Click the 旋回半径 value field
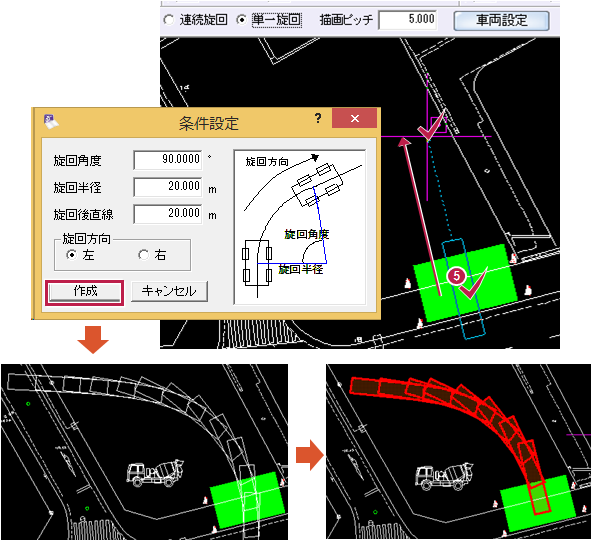 coord(168,187)
